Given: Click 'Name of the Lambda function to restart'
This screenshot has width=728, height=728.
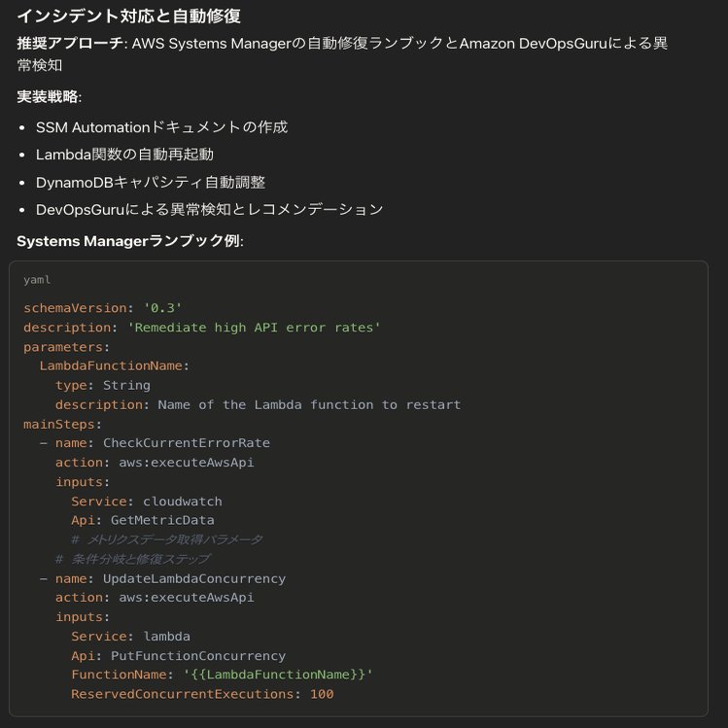Looking at the screenshot, I should click(309, 405).
